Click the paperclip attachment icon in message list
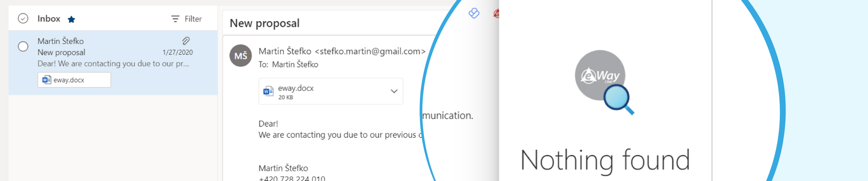This screenshot has height=181, width=868. (186, 41)
